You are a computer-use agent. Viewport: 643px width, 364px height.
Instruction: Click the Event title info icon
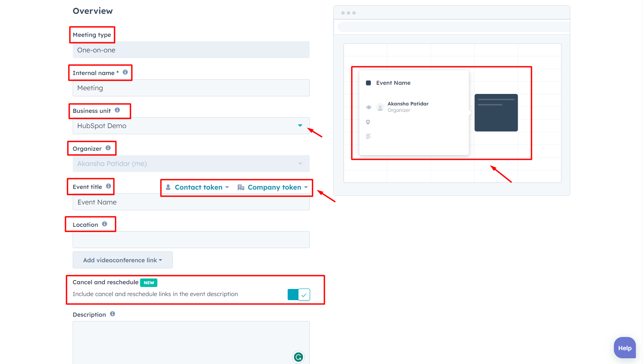(x=109, y=186)
